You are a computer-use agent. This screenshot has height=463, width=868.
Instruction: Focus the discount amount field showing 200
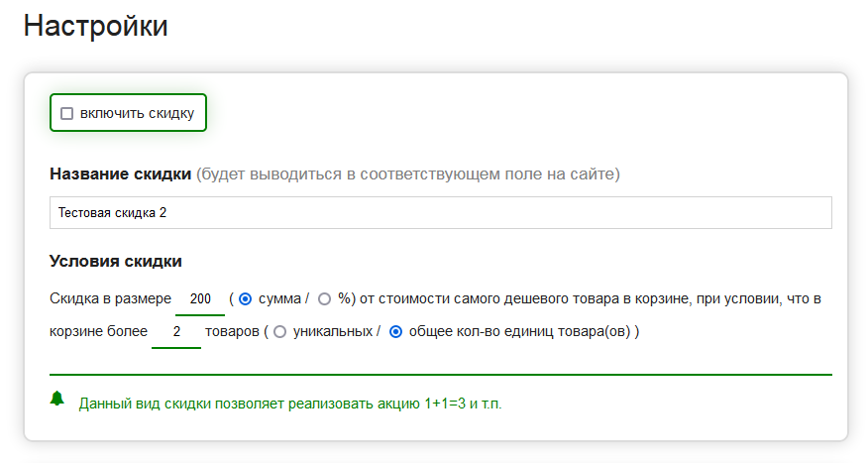[200, 298]
